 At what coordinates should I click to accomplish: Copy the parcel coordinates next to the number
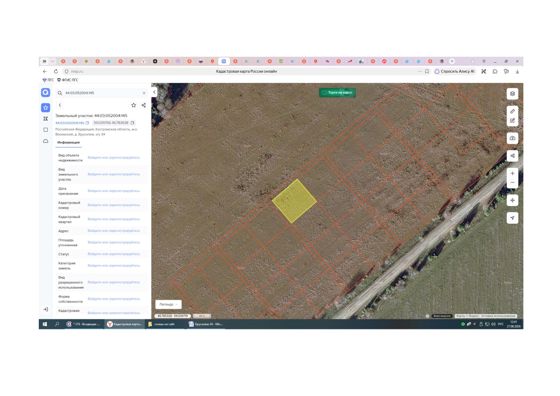pyautogui.click(x=132, y=123)
